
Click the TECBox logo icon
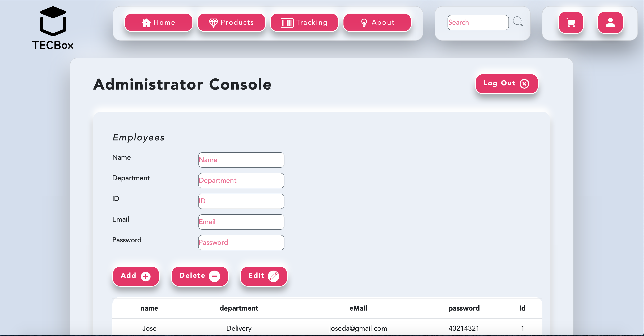pos(53,21)
